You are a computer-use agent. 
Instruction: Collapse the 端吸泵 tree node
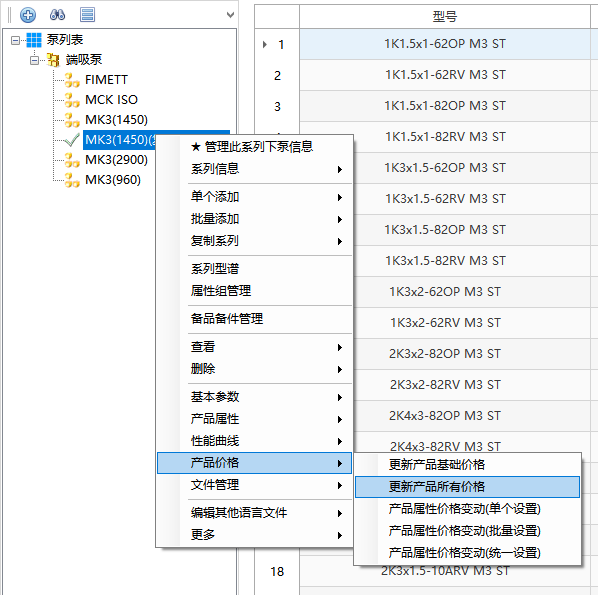pyautogui.click(x=34, y=60)
